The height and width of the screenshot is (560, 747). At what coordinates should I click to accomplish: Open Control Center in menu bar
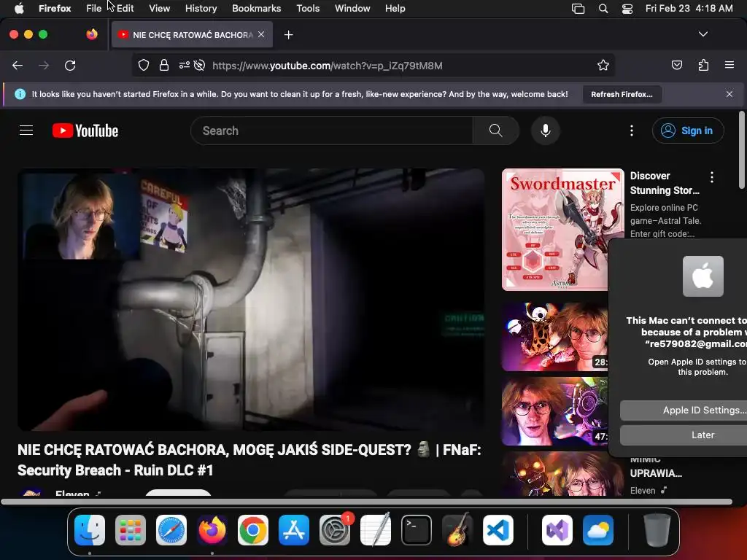point(627,9)
